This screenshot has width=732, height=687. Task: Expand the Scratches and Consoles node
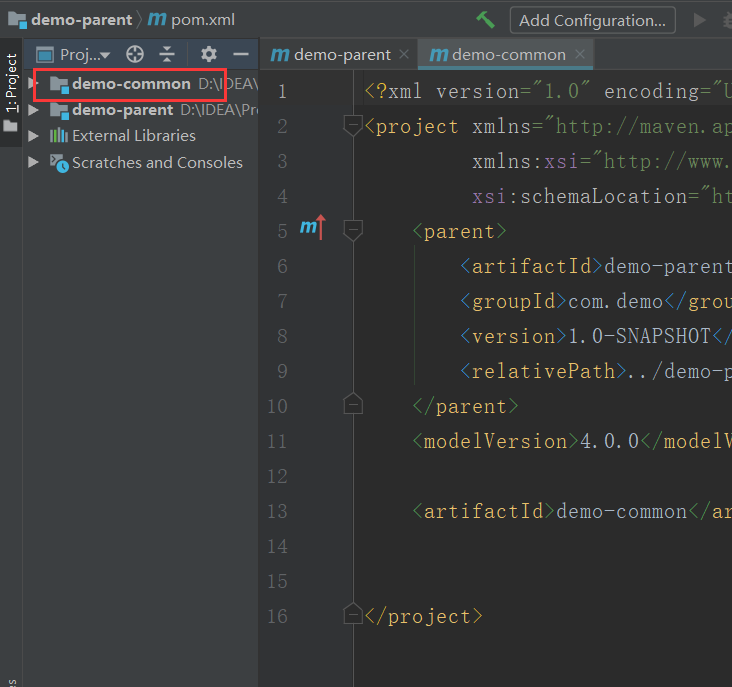[33, 162]
